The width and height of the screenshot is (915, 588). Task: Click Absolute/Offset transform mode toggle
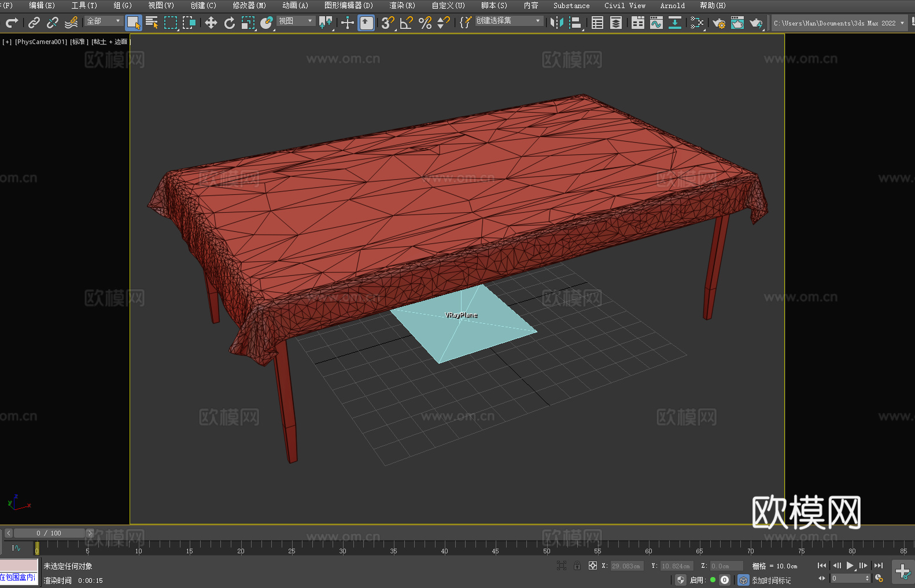click(x=593, y=565)
